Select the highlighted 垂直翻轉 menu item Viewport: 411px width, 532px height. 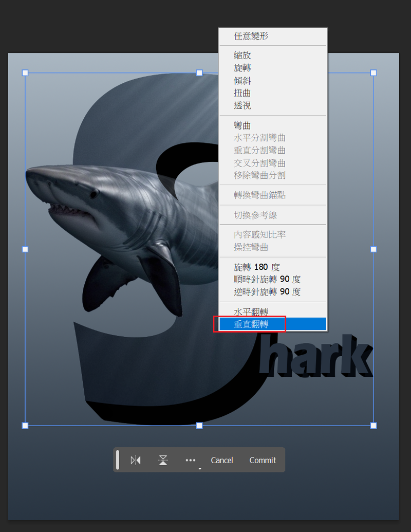click(x=251, y=324)
